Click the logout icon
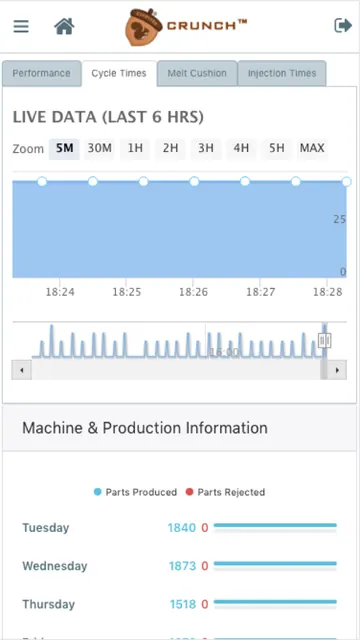The height and width of the screenshot is (640, 360). (x=343, y=26)
